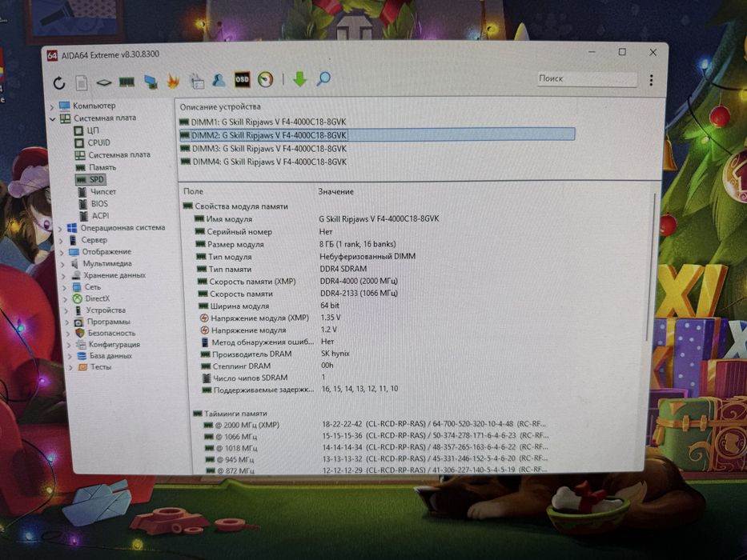The height and width of the screenshot is (560, 747).
Task: Open the three-dot options menu
Action: tap(651, 80)
